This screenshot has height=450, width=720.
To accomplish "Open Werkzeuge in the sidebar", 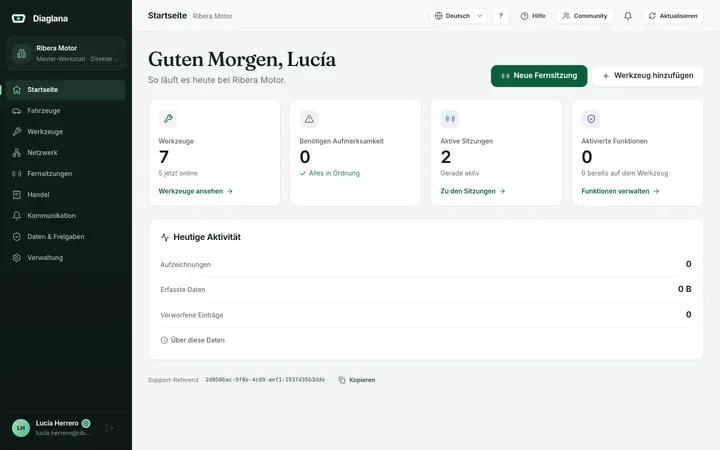I will pyautogui.click(x=66, y=132).
